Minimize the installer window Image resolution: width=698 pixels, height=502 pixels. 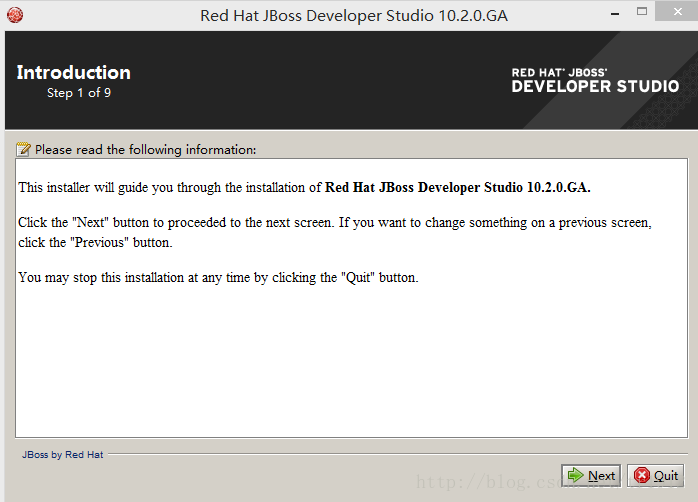click(x=615, y=14)
